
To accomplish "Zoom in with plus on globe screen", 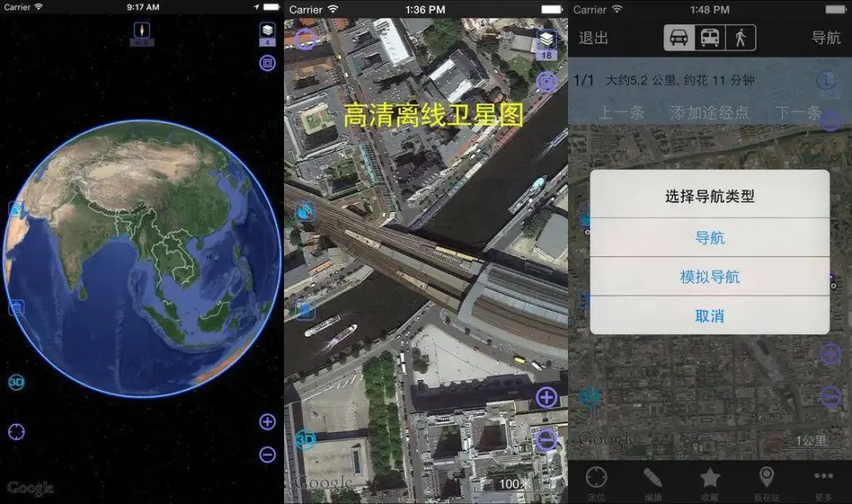I will point(267,422).
